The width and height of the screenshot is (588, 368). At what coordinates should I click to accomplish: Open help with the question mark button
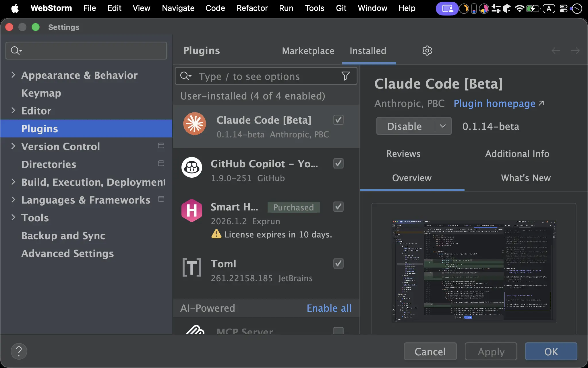(x=19, y=351)
